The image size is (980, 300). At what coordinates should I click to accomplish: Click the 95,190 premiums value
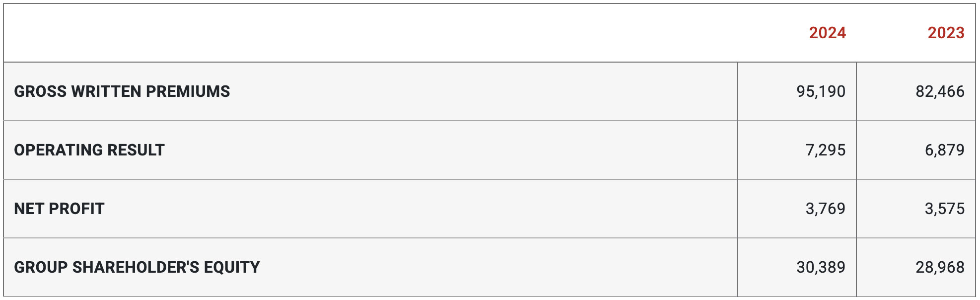[x=821, y=91]
